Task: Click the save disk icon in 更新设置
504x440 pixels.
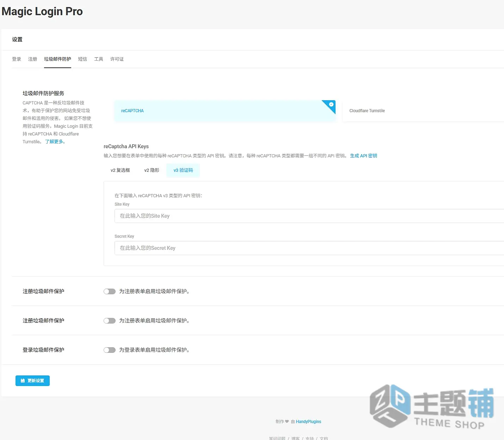Action: pyautogui.click(x=23, y=381)
